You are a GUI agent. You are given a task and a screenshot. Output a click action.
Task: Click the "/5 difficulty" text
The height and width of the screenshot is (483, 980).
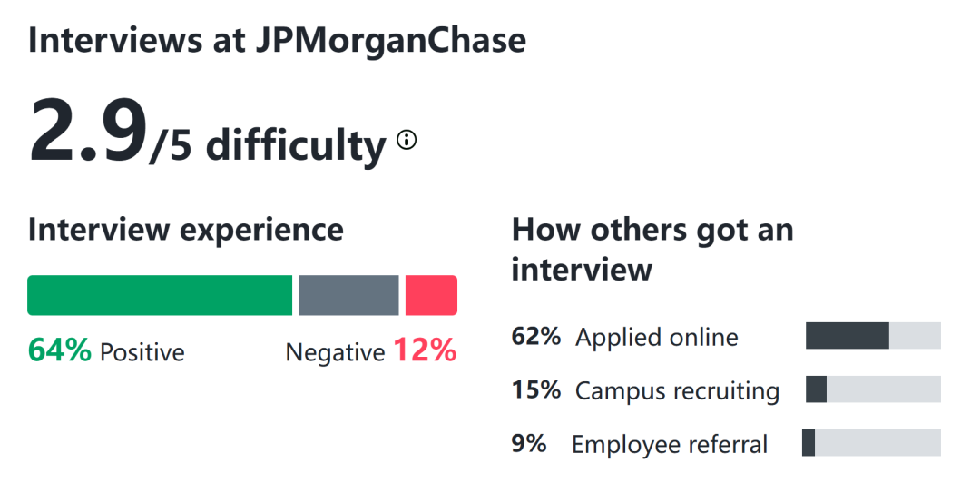click(268, 145)
